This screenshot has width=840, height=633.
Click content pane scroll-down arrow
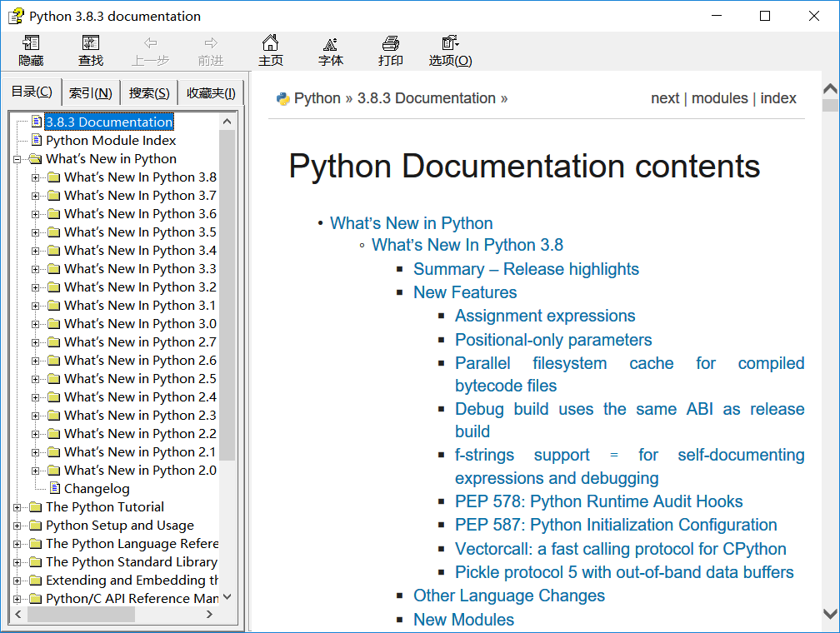[830, 614]
